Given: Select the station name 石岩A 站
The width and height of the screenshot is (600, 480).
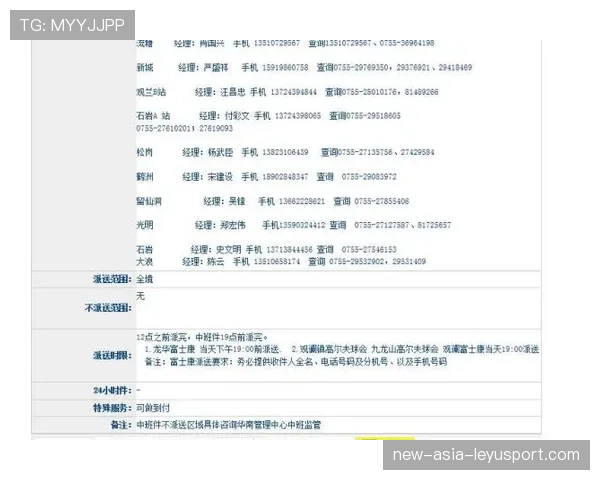Looking at the screenshot, I should tap(153, 116).
